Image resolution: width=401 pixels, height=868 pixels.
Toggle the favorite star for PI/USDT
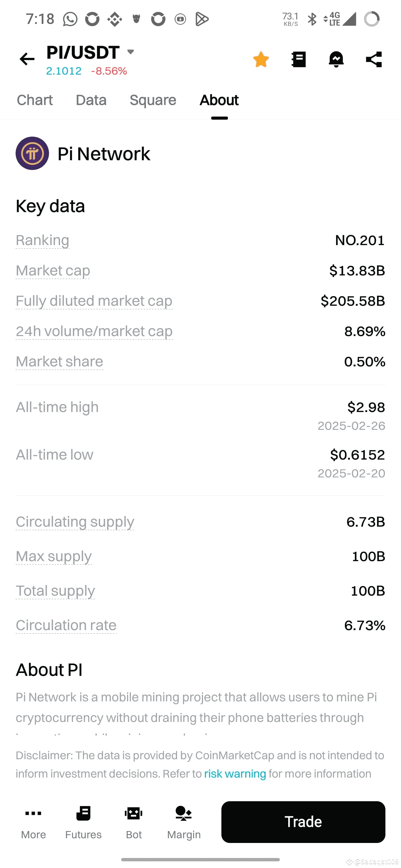pos(261,60)
